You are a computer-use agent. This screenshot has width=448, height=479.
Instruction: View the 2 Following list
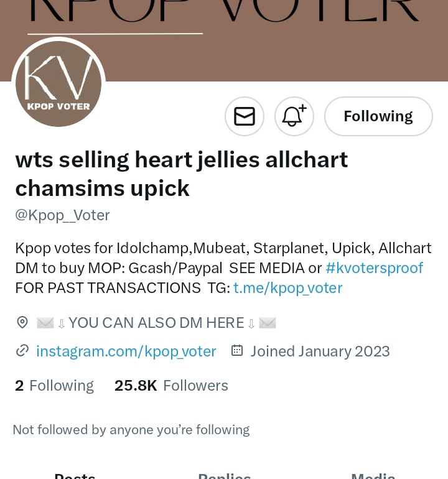(54, 386)
